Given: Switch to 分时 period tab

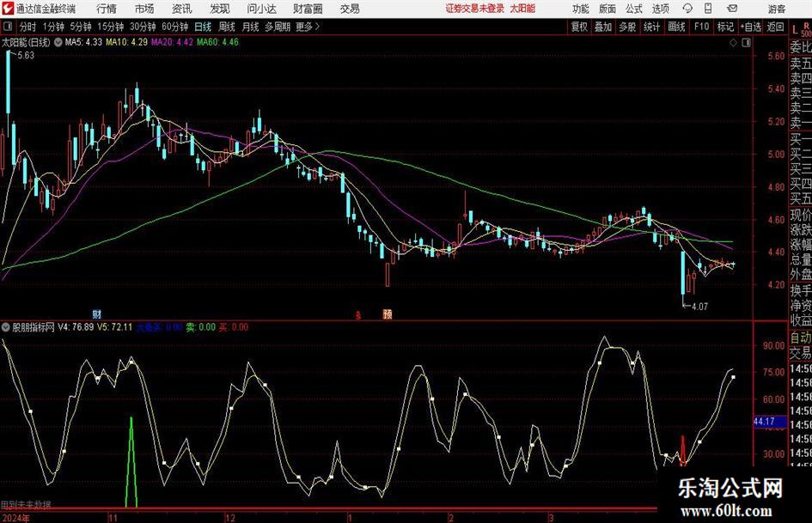Looking at the screenshot, I should (x=27, y=27).
